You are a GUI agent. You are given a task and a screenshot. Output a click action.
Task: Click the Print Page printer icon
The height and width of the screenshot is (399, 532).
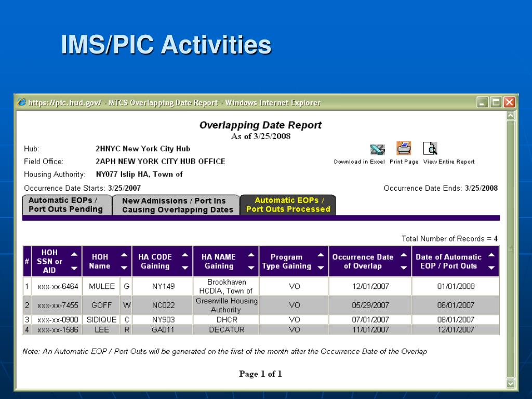click(404, 149)
